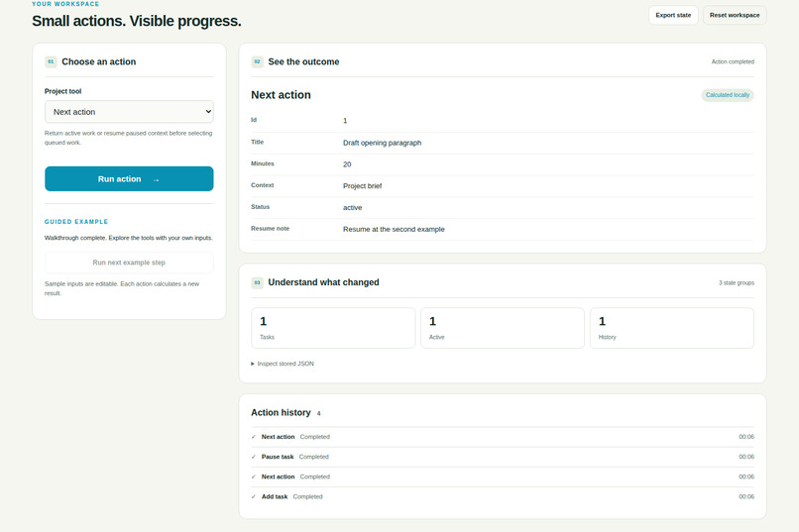The width and height of the screenshot is (799, 532).
Task: Expand Inspect stored JSON disclosure
Action: 283,364
